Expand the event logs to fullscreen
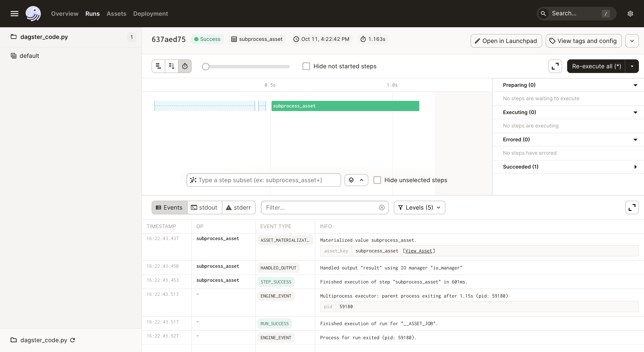The image size is (644, 352). [632, 207]
